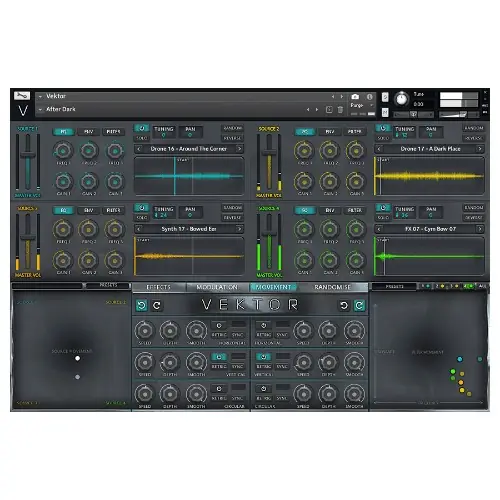This screenshot has width=500, height=500.
Task: Click Source 1 FREQ 1 knob
Action: (x=63, y=151)
